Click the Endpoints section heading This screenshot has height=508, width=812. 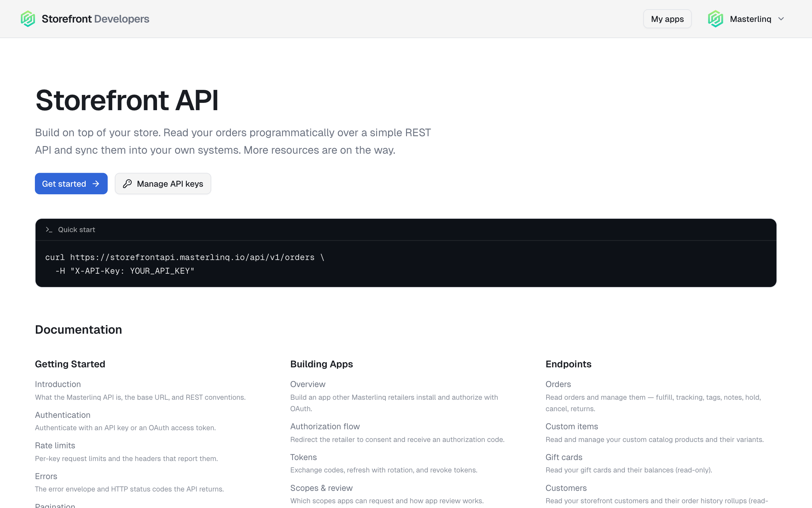click(568, 364)
